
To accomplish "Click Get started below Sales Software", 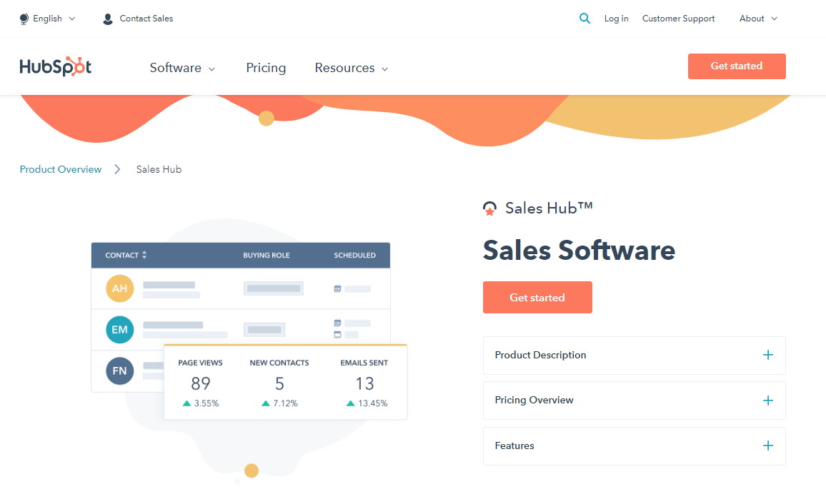I will coord(537,297).
